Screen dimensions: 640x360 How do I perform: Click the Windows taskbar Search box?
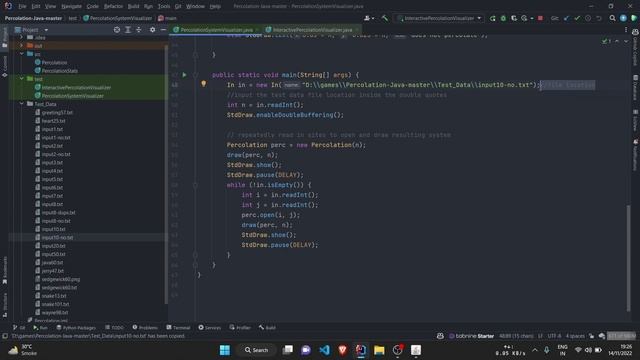(256, 350)
